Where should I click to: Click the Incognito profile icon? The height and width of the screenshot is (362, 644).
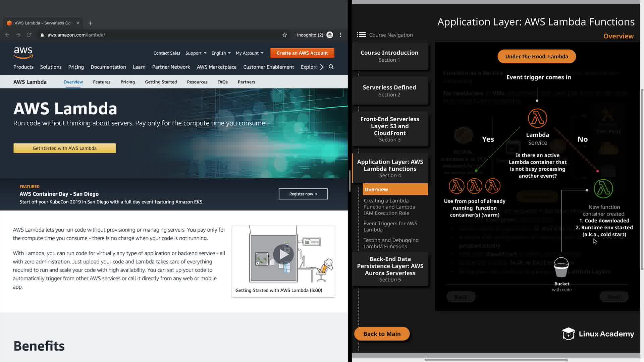click(x=330, y=35)
